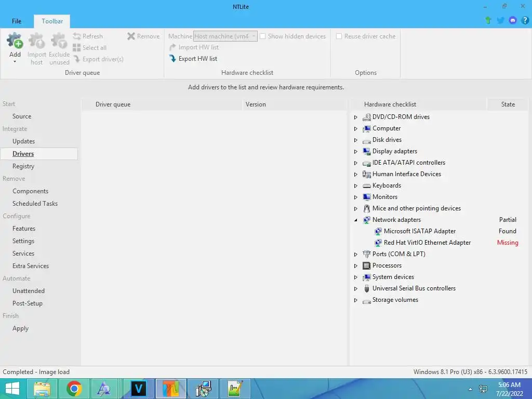Click Select all in Driver queue
This screenshot has height=399, width=532.
point(89,47)
